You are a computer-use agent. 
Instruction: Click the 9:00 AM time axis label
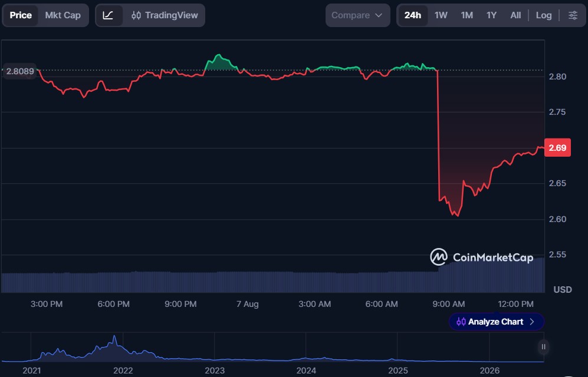pos(448,304)
